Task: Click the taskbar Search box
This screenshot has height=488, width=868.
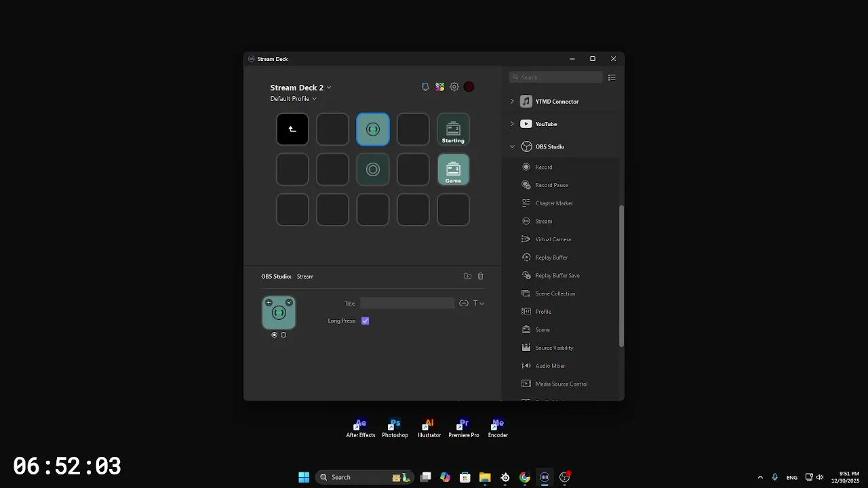Action: [365, 477]
